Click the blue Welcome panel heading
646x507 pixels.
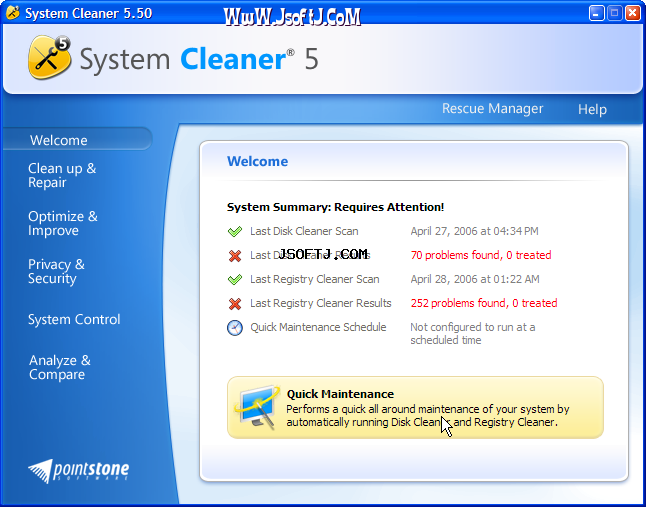pos(257,161)
